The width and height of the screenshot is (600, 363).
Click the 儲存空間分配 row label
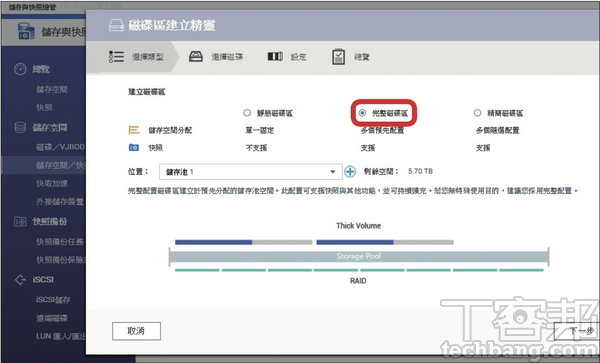pyautogui.click(x=170, y=130)
